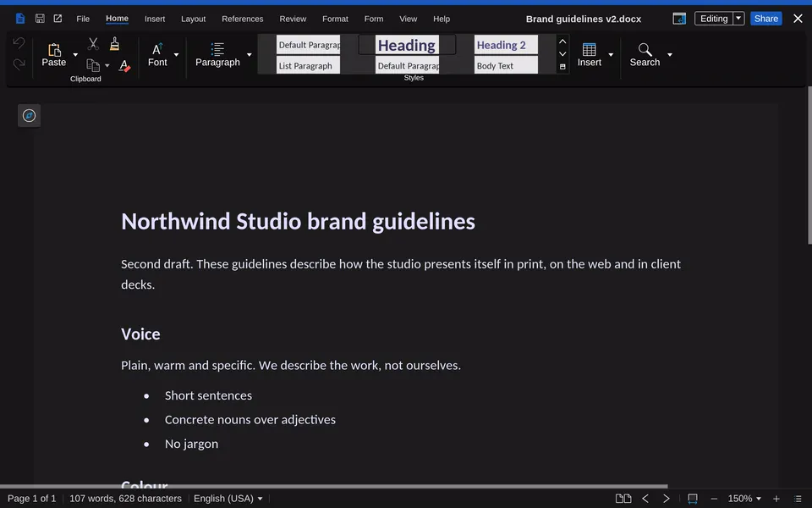Screen dimensions: 812x508
Task: Click the blue document app icon
Action: tap(20, 19)
